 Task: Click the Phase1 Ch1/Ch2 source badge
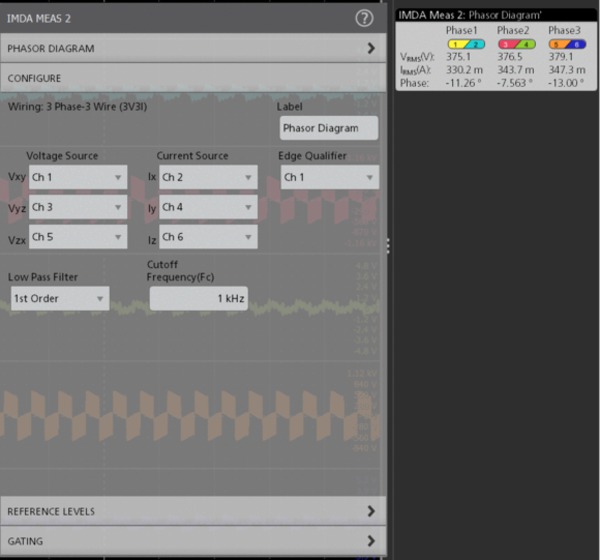[466, 44]
